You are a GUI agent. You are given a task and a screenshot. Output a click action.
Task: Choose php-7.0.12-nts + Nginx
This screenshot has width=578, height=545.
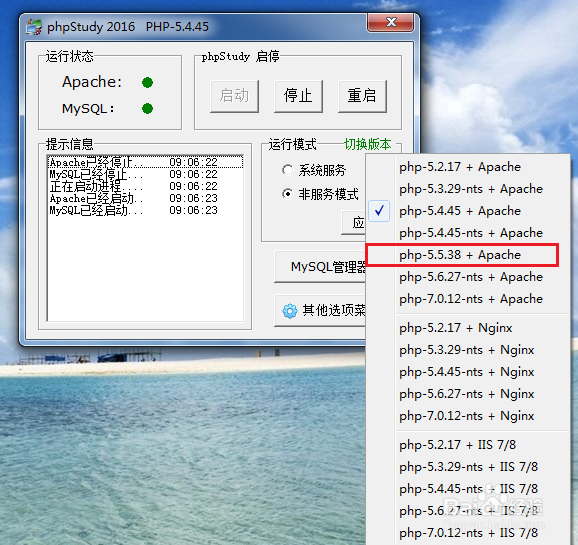pos(468,416)
